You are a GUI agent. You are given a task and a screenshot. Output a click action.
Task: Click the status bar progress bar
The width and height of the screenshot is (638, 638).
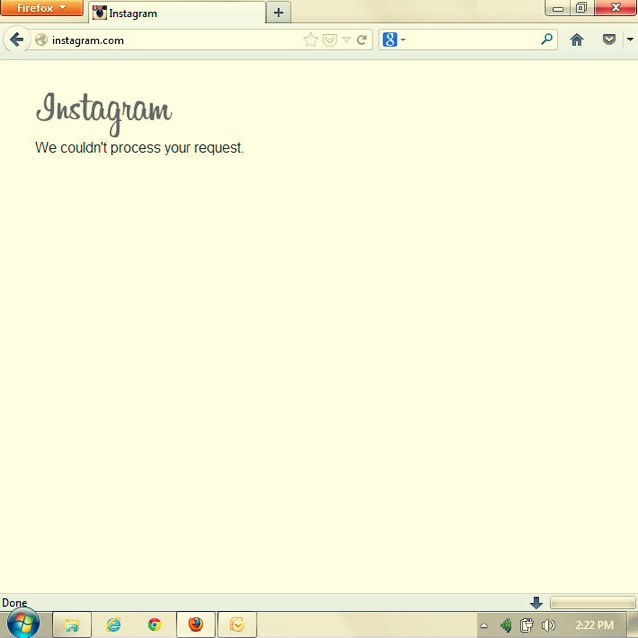[x=592, y=603]
